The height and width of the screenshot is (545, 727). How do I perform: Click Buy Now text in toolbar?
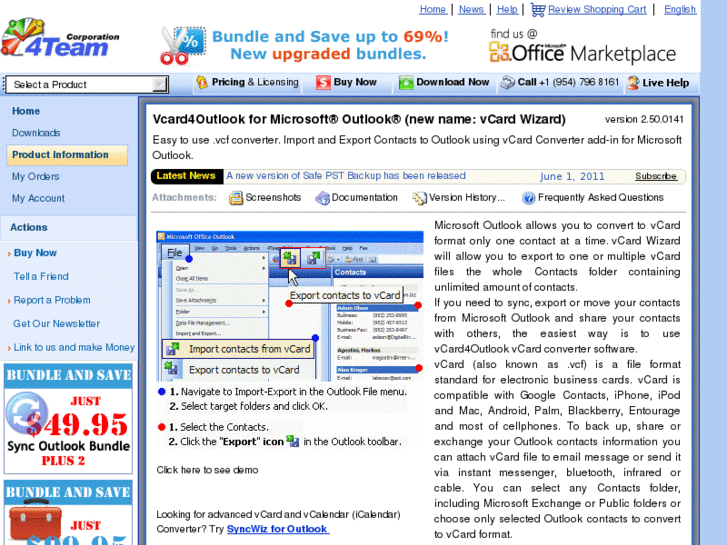point(355,82)
